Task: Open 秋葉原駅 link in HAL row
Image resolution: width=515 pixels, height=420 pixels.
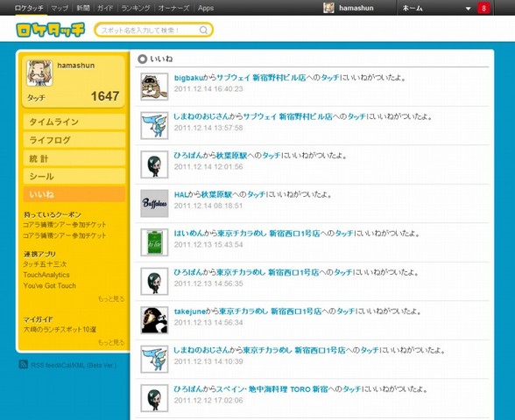Action: click(216, 194)
